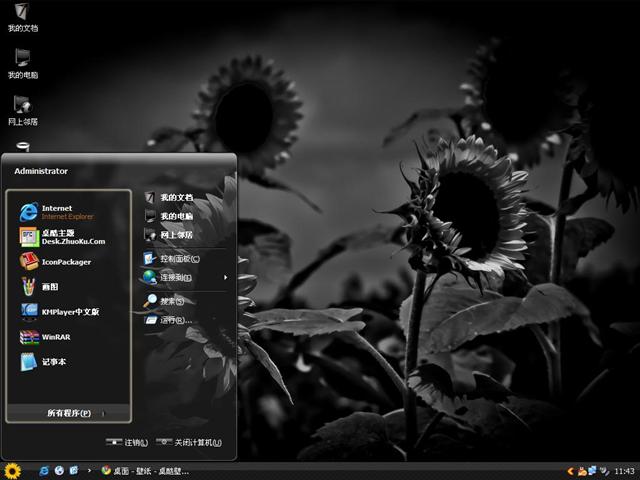Viewport: 640px width, 480px height.
Task: Open 桌酷主题 Desk.ZhuoKu.Com shortcut
Action: point(72,237)
